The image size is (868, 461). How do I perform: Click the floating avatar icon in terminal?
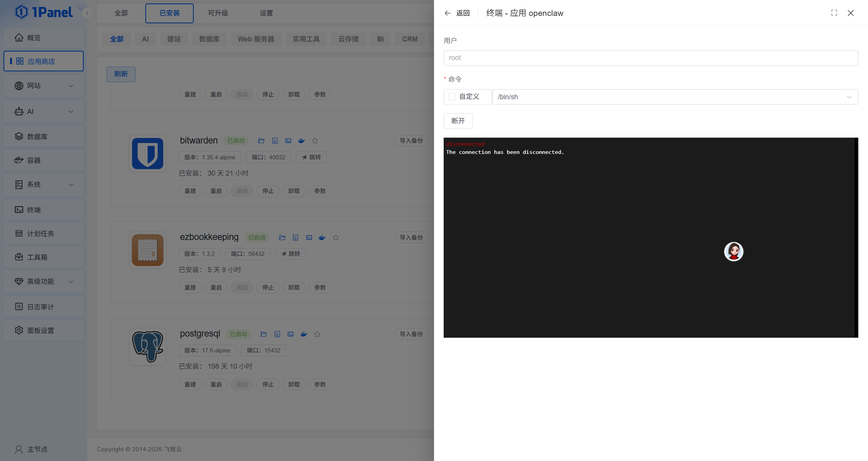pos(734,252)
